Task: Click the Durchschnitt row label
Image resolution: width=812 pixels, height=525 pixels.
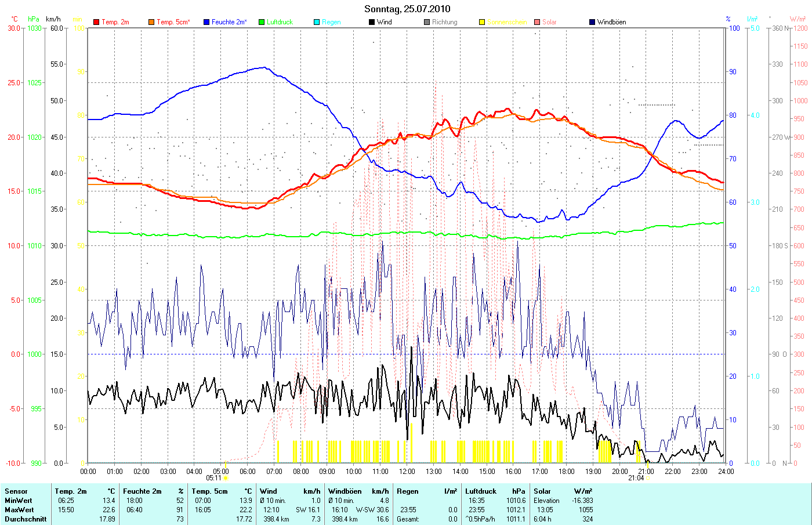Action: (26, 519)
